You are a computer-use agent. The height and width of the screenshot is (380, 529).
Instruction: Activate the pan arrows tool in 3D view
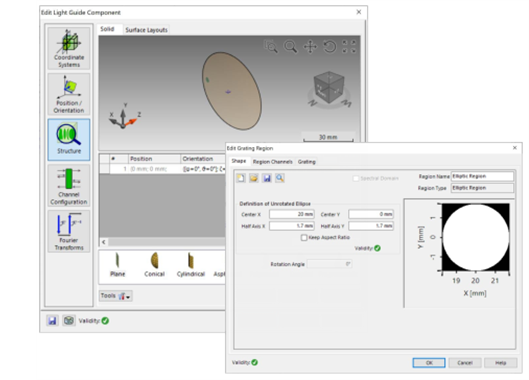(310, 47)
